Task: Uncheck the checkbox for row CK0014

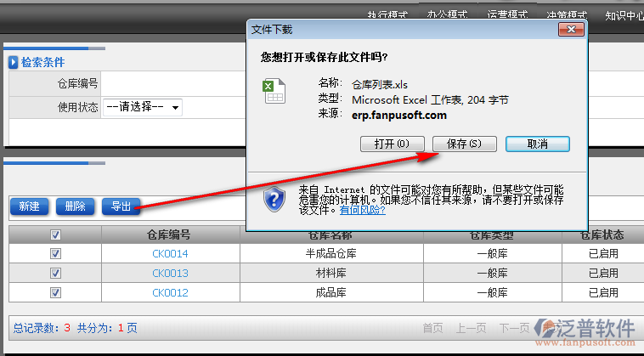Action: click(x=55, y=253)
